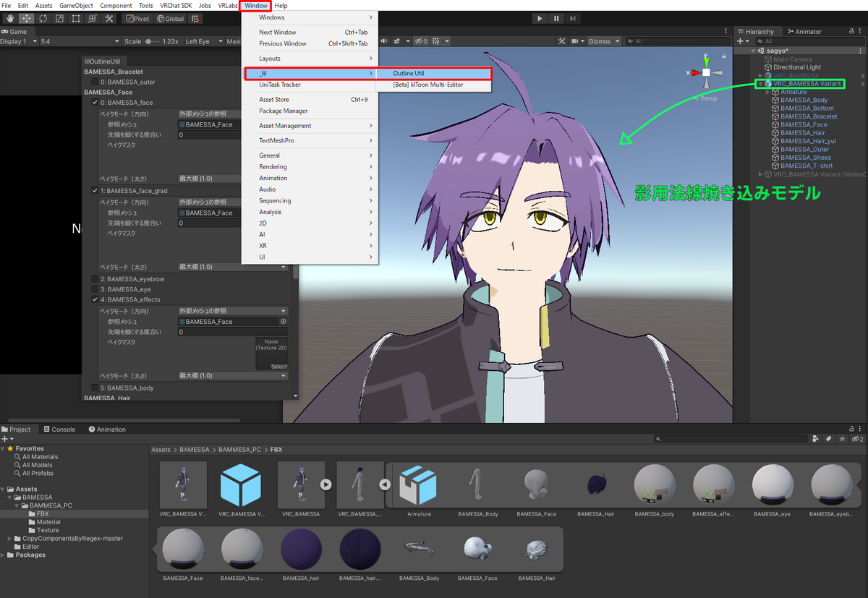Open the scene camera settings icon
The width and height of the screenshot is (868, 598).
(575, 42)
